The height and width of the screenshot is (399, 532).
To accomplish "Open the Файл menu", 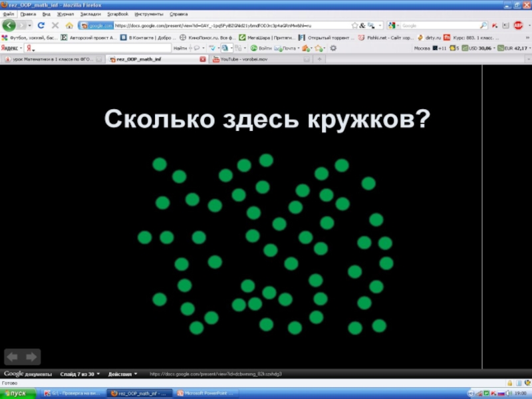I will [x=9, y=14].
